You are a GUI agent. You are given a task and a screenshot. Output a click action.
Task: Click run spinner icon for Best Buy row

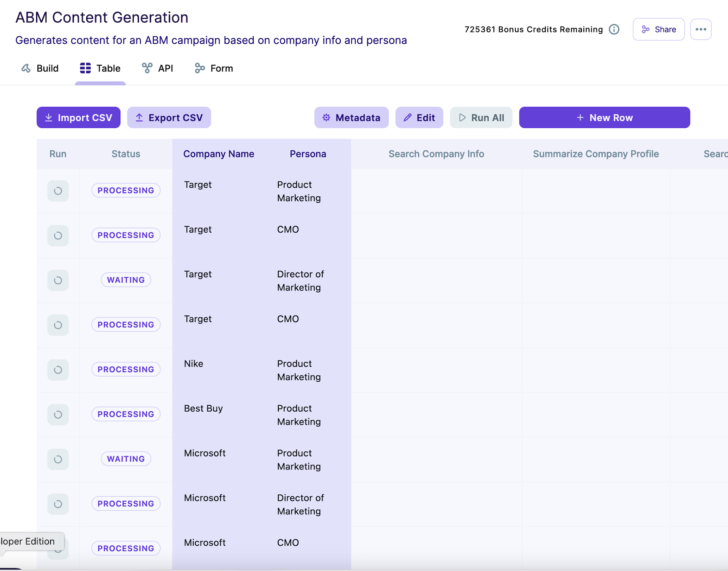[x=58, y=415]
